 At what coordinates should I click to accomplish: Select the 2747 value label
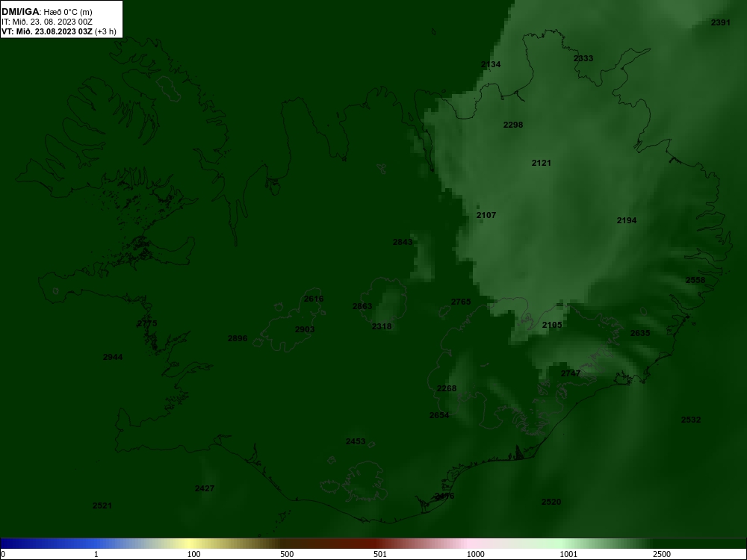click(571, 373)
